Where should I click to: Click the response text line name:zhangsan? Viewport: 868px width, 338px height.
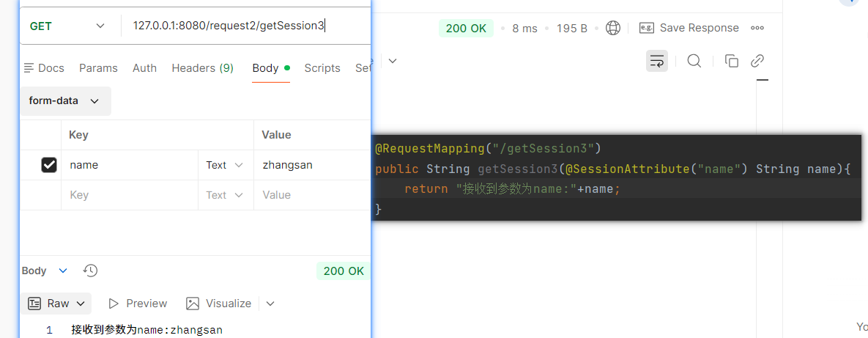tap(147, 330)
